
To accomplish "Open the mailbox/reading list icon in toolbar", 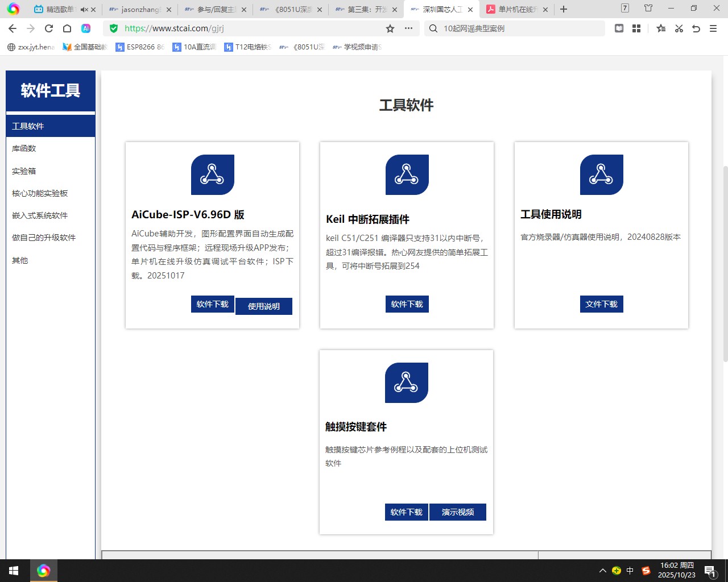I will [619, 27].
